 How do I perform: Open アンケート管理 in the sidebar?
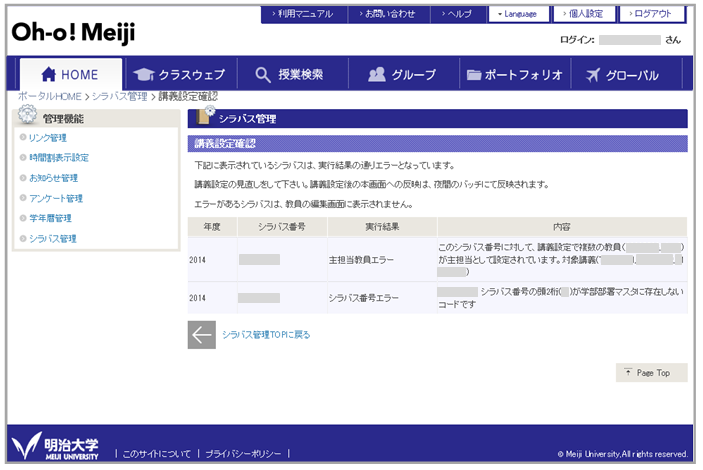[56, 198]
